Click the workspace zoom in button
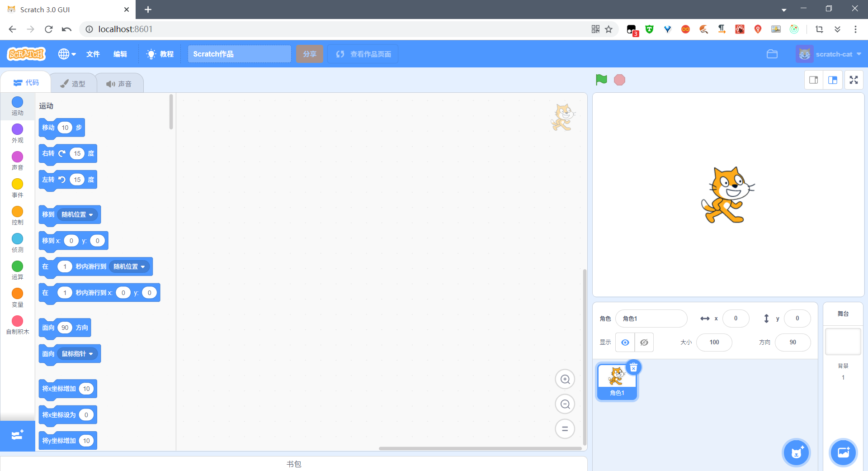868x471 pixels. [565, 379]
